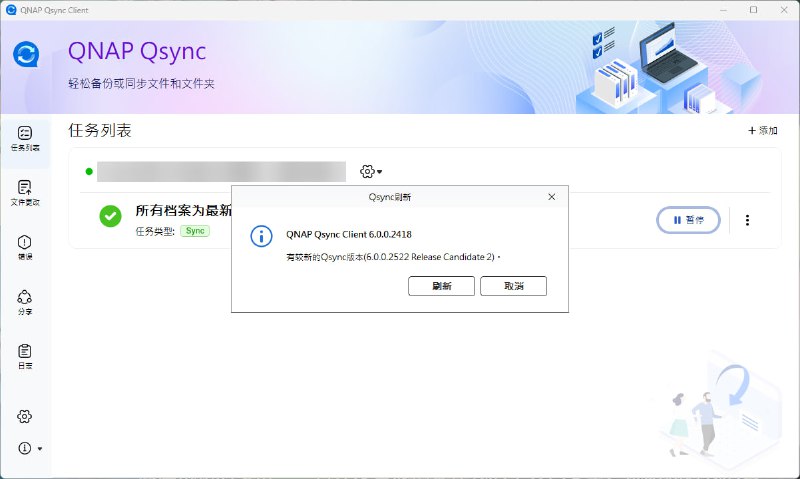Open the task gear dropdown beside blurred name
This screenshot has height=479, width=800.
[x=371, y=171]
